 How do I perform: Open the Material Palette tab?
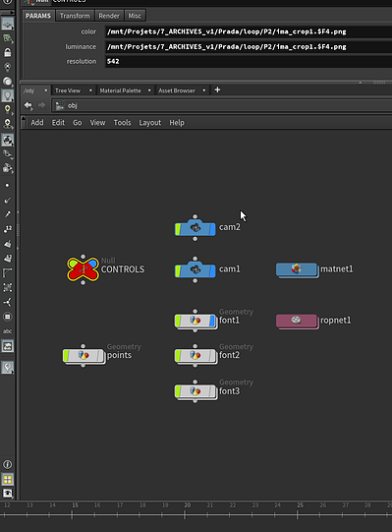pyautogui.click(x=121, y=90)
